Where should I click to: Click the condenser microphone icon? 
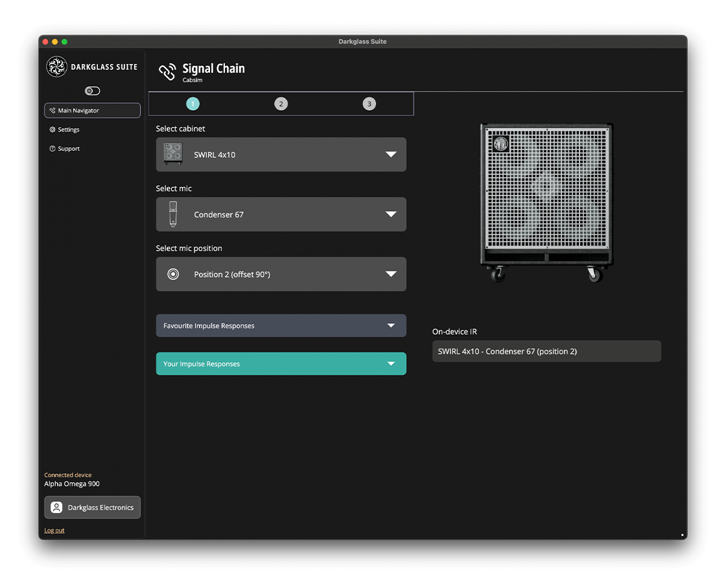pos(173,214)
